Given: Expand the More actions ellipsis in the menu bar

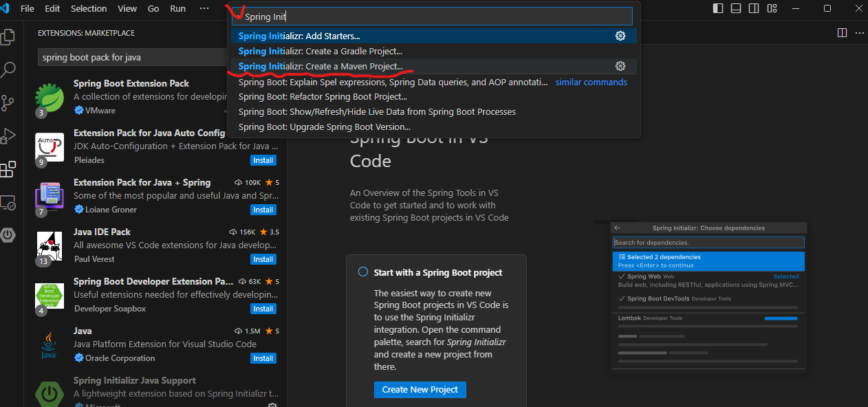Looking at the screenshot, I should pyautogui.click(x=204, y=8).
